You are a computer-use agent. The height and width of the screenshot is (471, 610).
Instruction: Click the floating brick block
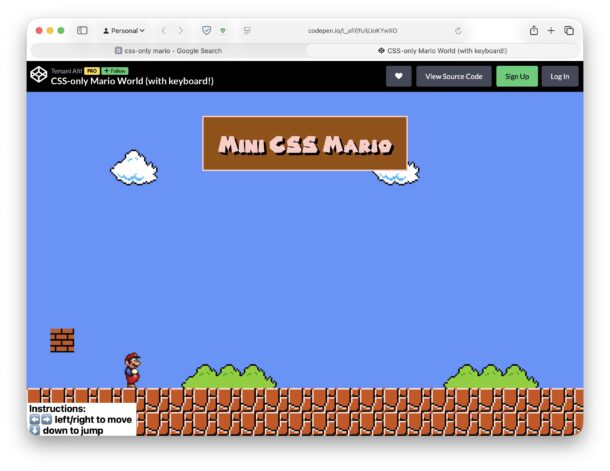(x=62, y=340)
